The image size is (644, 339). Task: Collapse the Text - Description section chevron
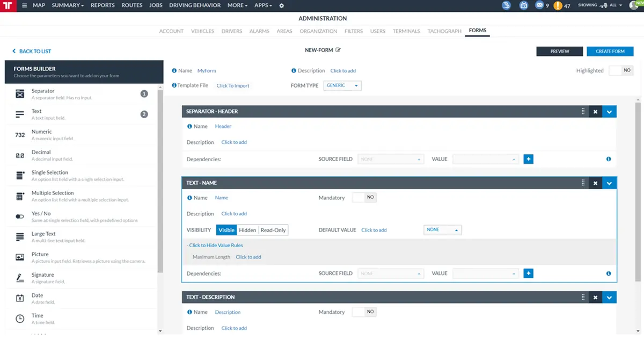[609, 297]
